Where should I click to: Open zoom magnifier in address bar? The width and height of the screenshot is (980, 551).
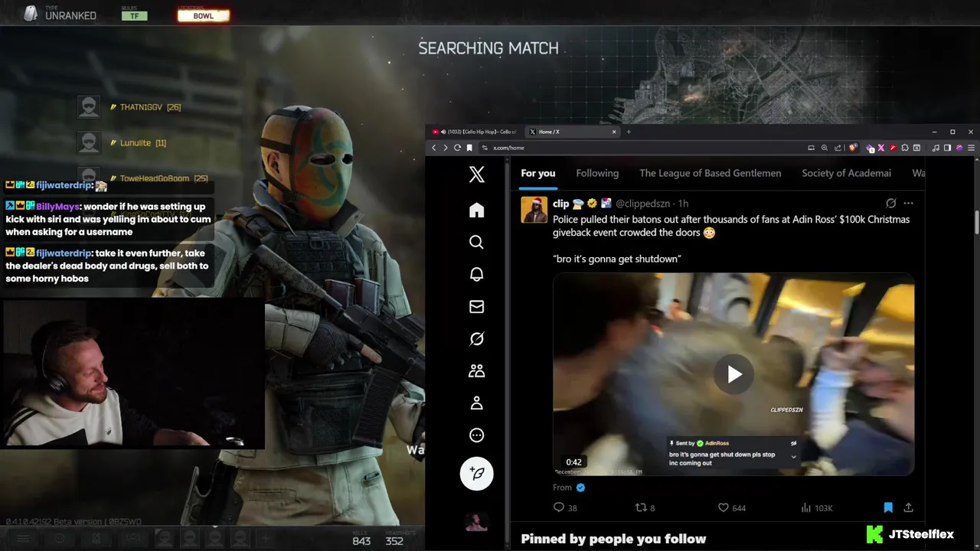(x=825, y=148)
